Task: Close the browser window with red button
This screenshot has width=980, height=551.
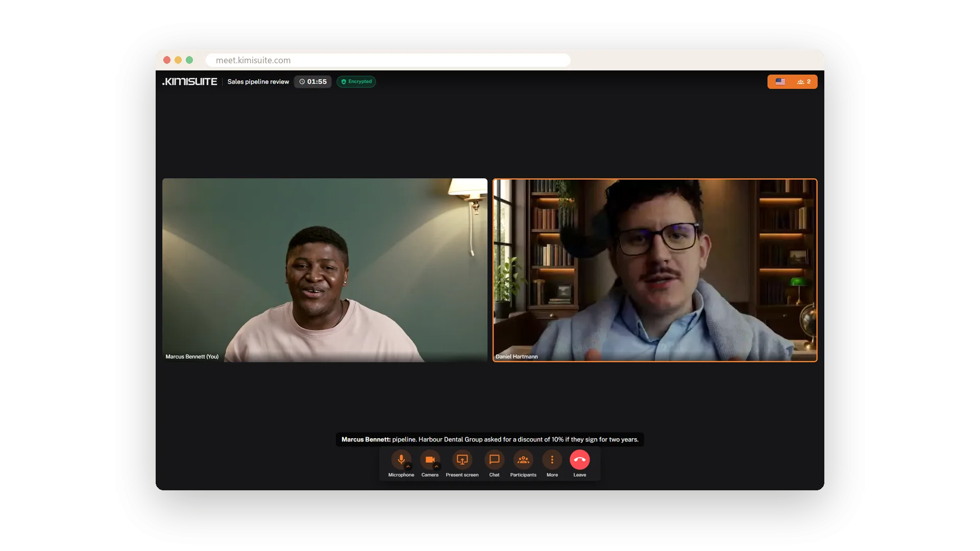Action: [167, 60]
